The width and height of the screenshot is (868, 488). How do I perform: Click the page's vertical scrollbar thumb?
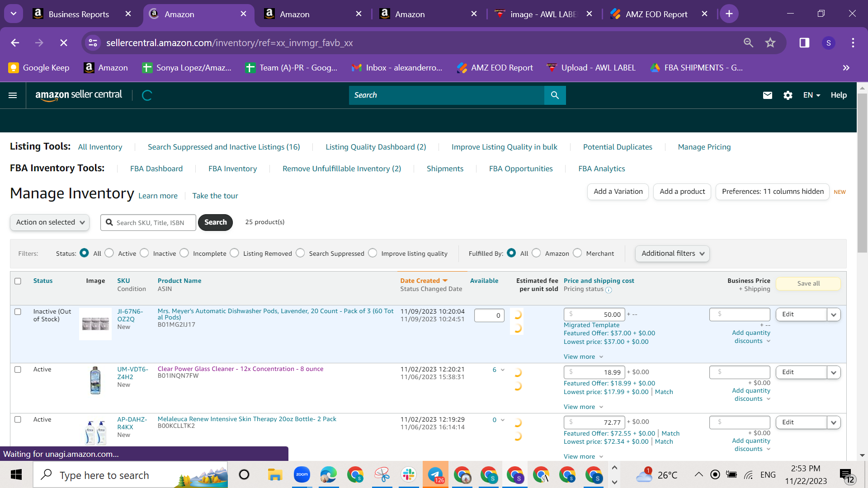(862, 173)
